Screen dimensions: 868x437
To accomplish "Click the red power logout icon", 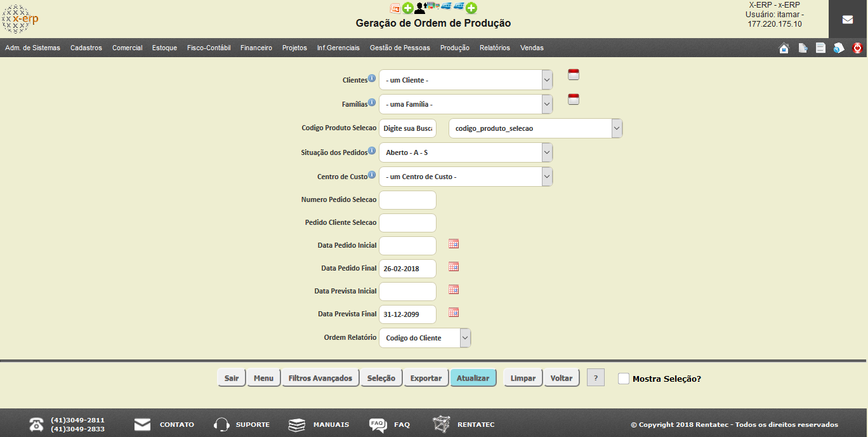I will point(857,48).
